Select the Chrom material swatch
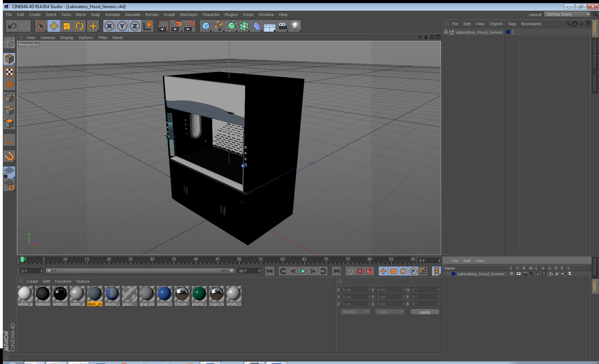This screenshot has width=599, height=364. (182, 296)
